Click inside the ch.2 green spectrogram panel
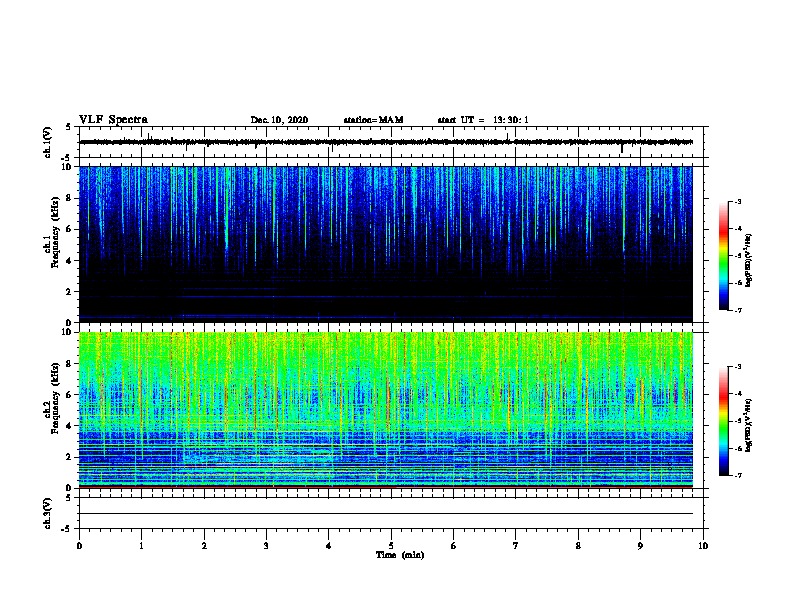 (x=386, y=410)
